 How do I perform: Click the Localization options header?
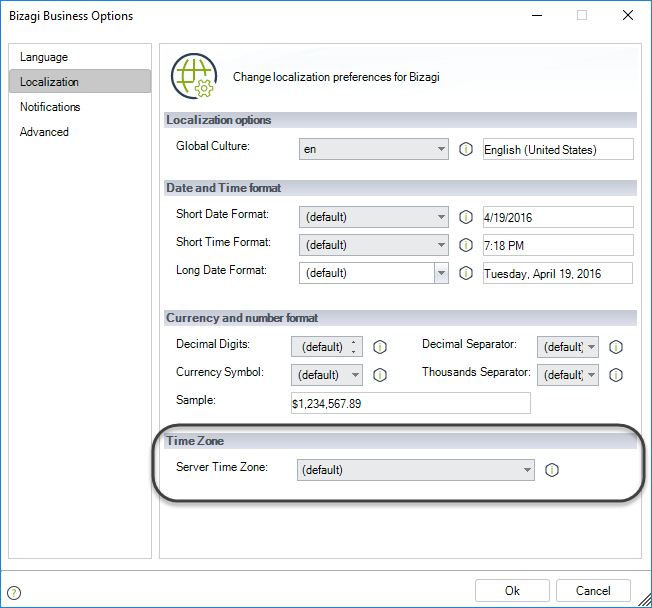[400, 120]
